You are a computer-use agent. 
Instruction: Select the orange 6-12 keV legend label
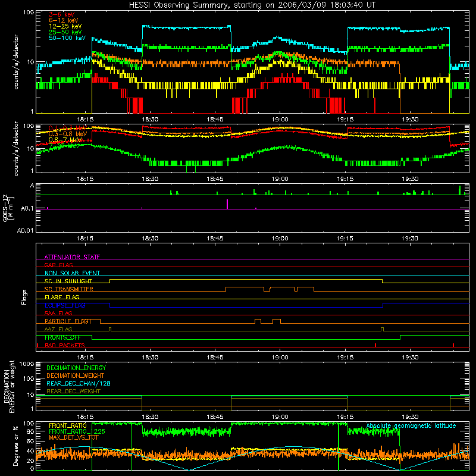tap(63, 20)
